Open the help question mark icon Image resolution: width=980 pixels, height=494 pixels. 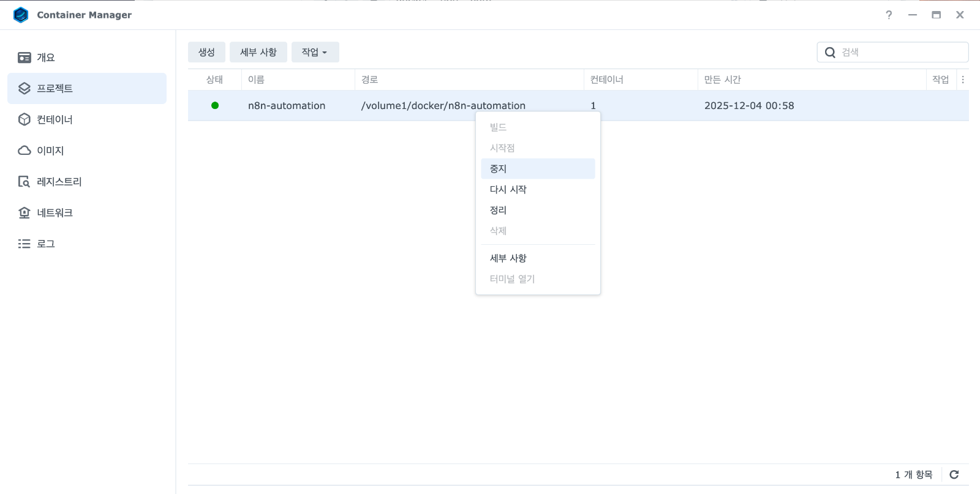tap(889, 15)
